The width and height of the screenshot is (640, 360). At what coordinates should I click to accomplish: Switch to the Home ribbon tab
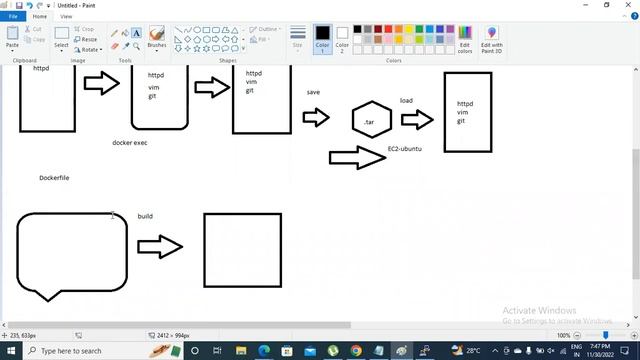click(x=40, y=16)
